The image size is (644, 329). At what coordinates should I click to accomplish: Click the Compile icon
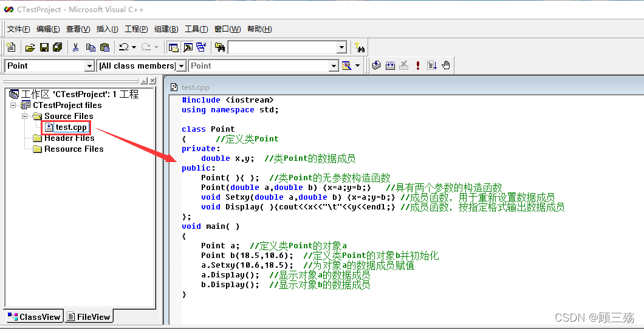pos(376,66)
